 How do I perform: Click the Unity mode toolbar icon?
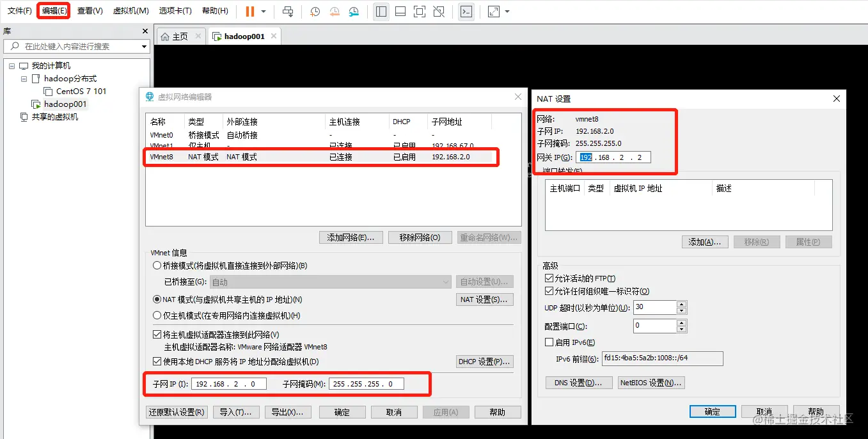(439, 12)
